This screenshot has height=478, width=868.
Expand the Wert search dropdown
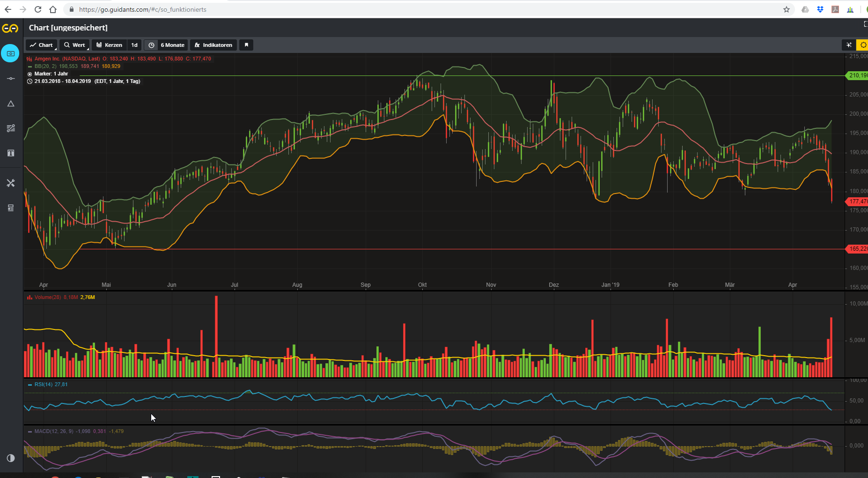(74, 45)
